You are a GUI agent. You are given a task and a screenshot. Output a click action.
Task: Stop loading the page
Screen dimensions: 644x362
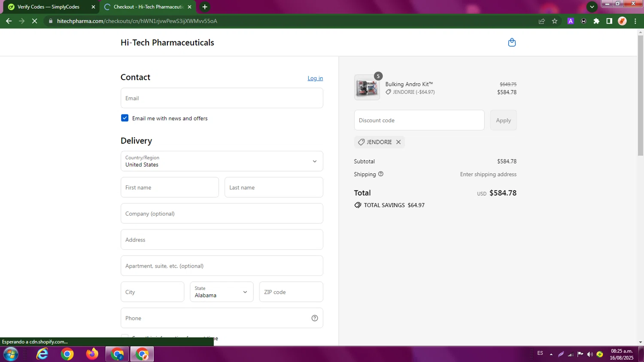[35, 21]
